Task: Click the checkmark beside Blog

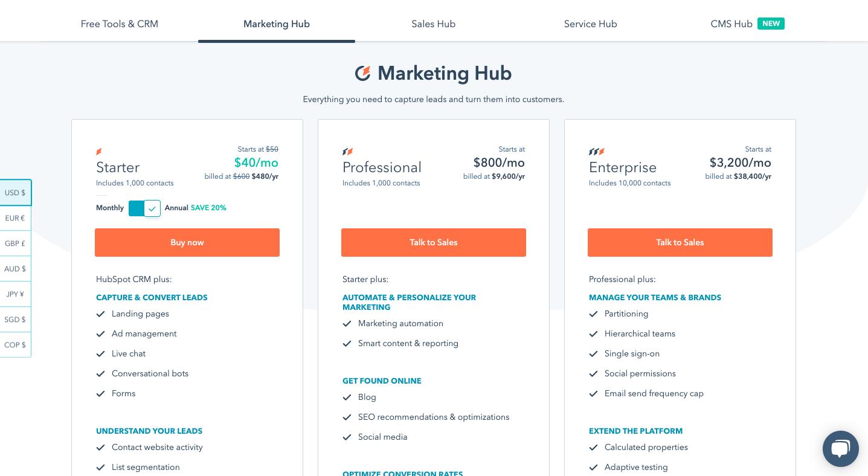Action: [x=347, y=397]
